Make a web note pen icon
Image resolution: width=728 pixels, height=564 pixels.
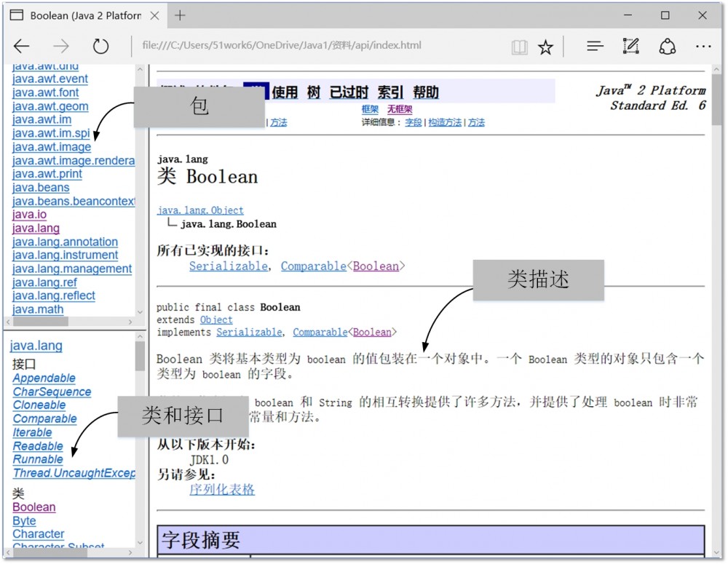pyautogui.click(x=631, y=46)
